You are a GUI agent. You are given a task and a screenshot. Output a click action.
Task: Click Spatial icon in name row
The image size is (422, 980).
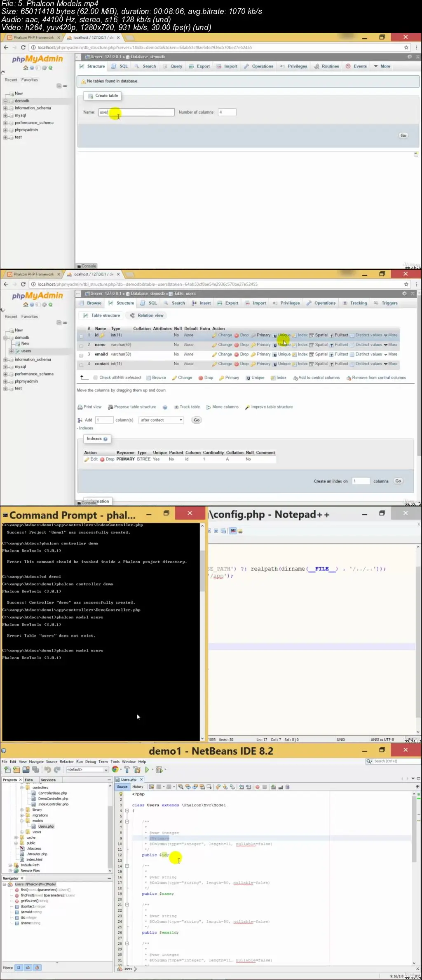[312, 345]
